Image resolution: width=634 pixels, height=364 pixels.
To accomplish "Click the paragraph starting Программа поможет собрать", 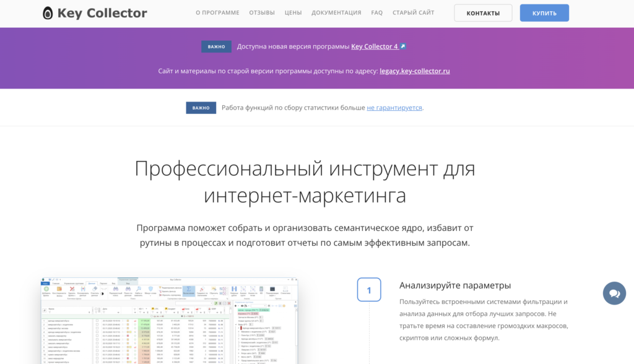I will click(305, 235).
